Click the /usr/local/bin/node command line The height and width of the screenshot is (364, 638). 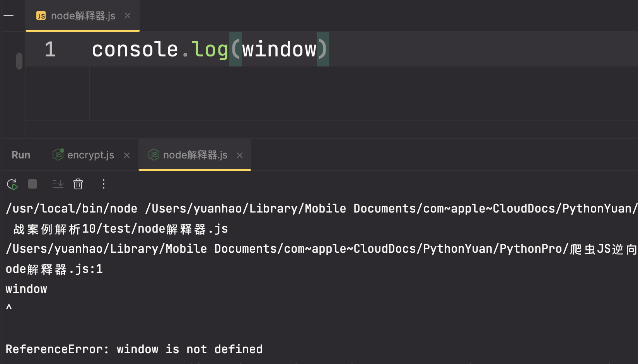(x=322, y=209)
